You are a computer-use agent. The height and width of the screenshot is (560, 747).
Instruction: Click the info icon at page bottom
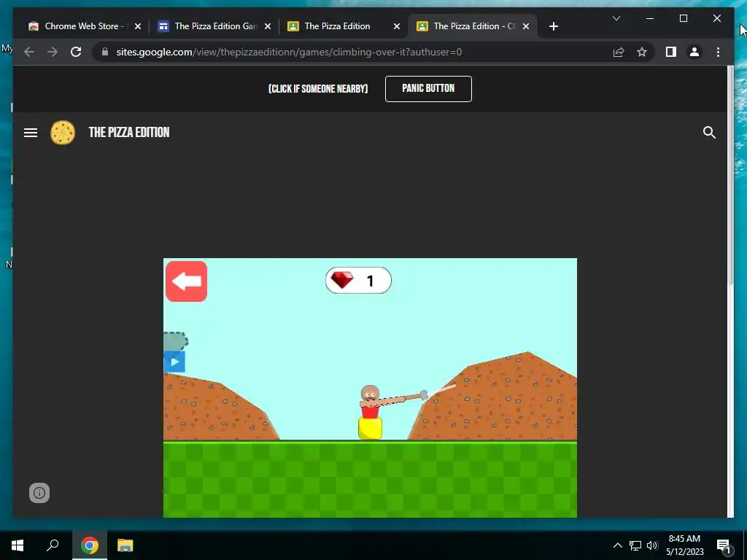(x=39, y=493)
